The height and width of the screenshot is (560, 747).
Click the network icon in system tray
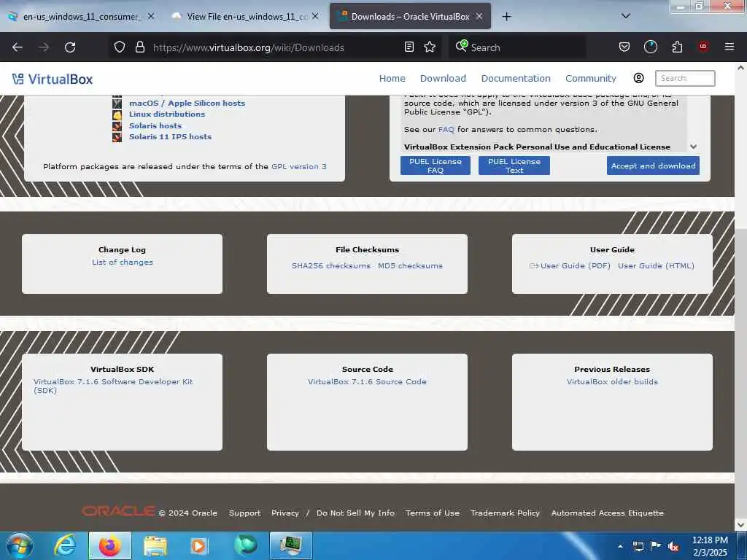638,547
